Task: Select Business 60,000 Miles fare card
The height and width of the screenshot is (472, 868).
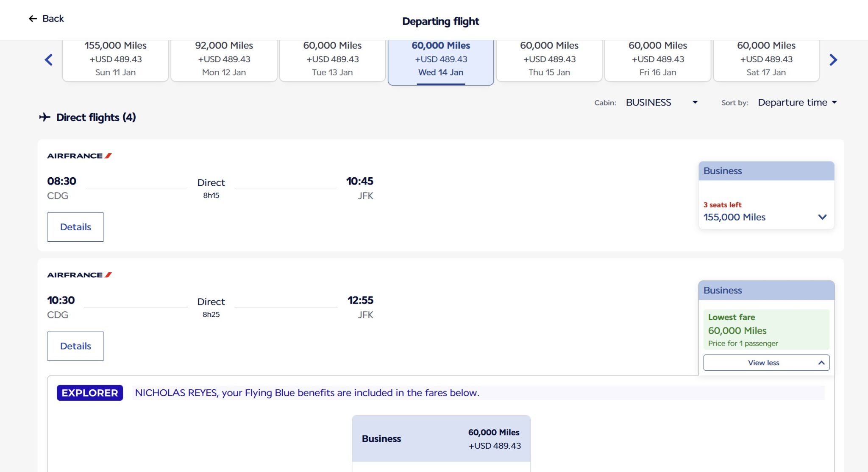Action: point(441,438)
